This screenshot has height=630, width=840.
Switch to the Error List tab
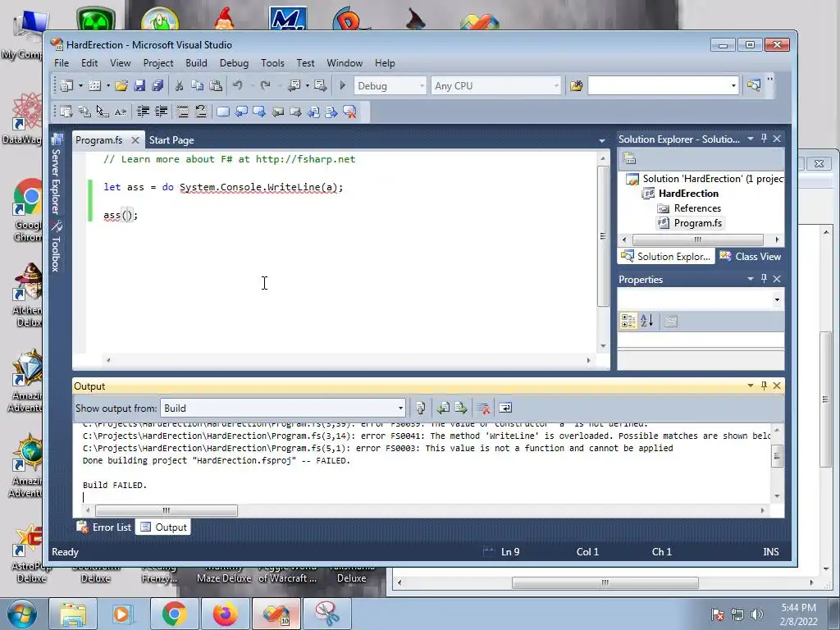(104, 527)
